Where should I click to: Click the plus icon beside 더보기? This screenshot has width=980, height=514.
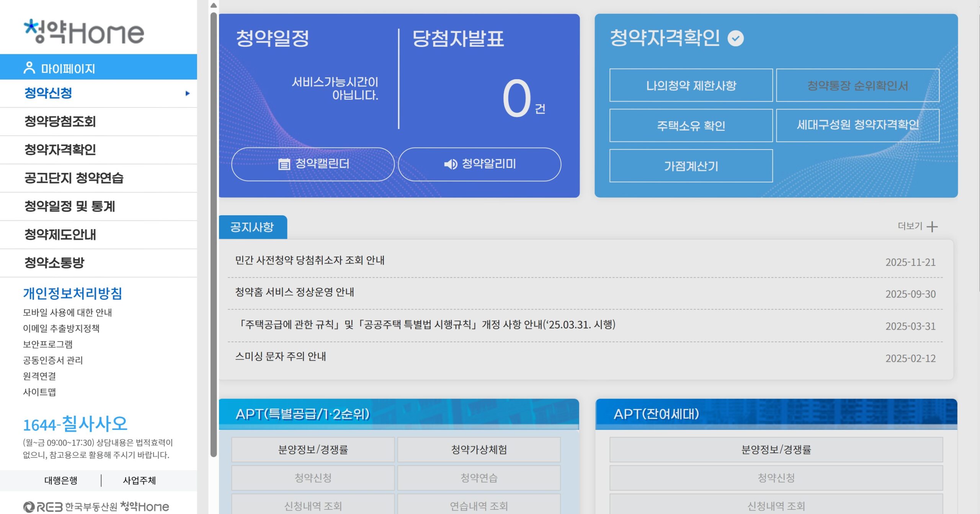[x=931, y=226]
